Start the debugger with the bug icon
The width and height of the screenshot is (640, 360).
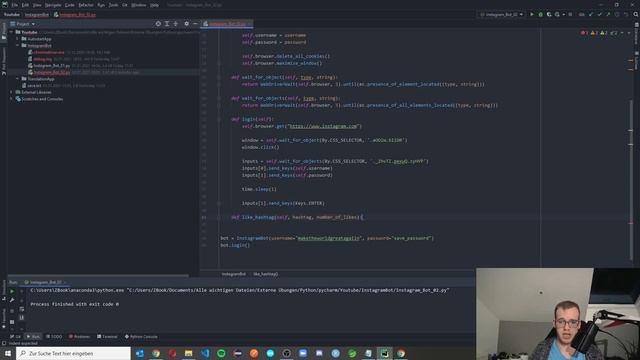pos(540,14)
